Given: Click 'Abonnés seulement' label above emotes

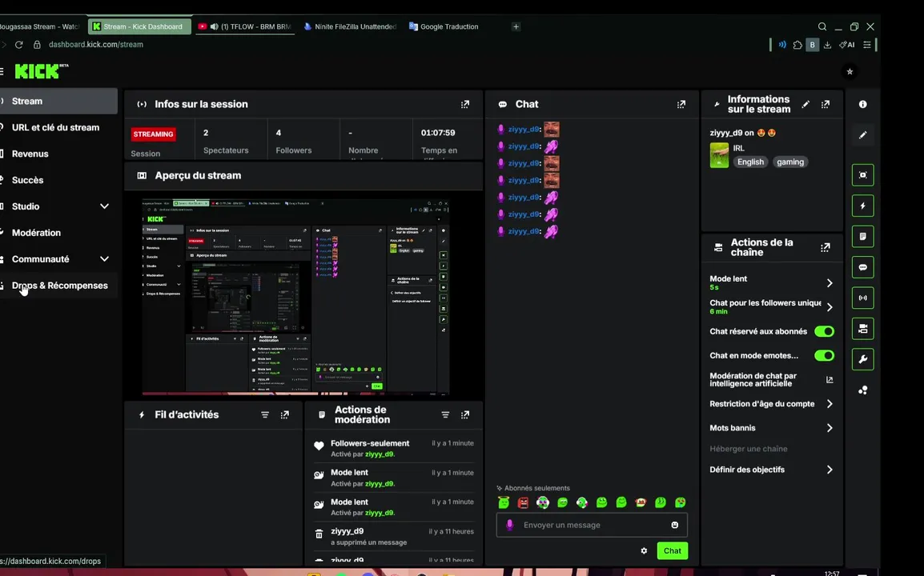Looking at the screenshot, I should coord(536,488).
